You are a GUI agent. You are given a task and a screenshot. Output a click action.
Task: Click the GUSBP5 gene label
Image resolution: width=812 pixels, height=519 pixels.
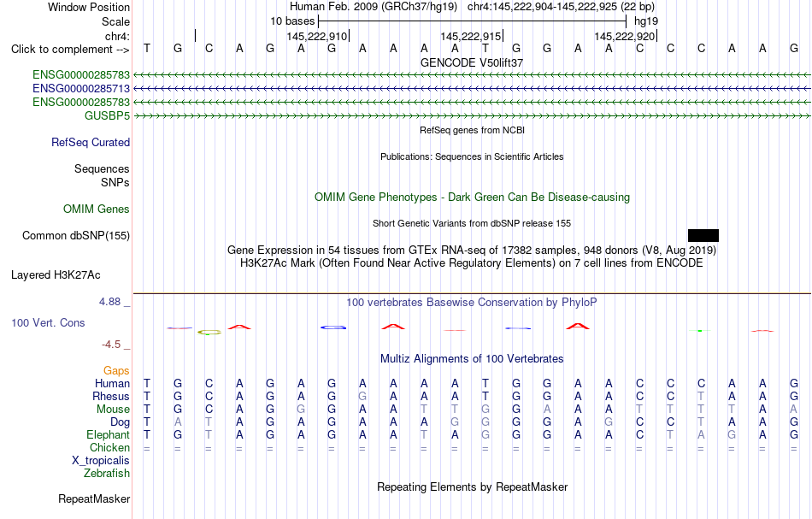[107, 115]
